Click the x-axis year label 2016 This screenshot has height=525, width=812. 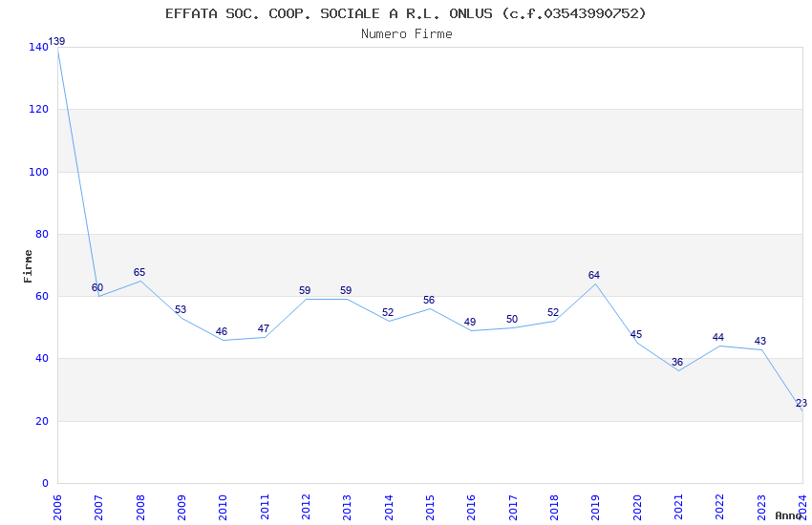(x=471, y=508)
